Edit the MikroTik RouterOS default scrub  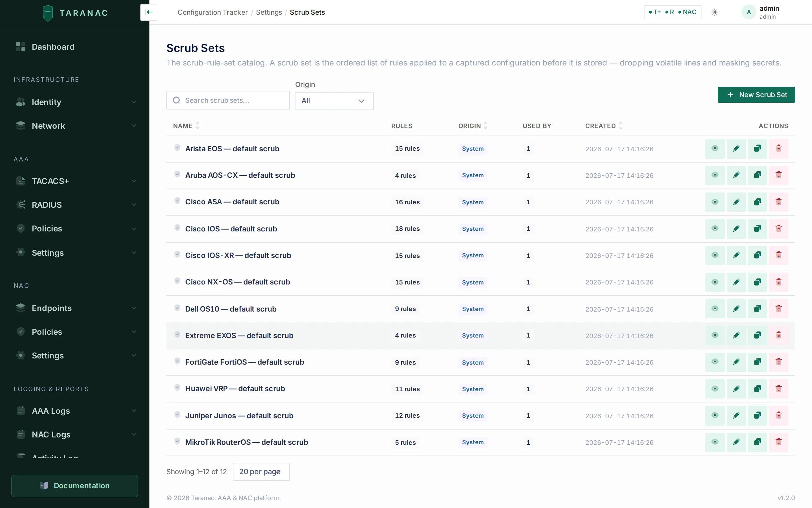point(736,442)
